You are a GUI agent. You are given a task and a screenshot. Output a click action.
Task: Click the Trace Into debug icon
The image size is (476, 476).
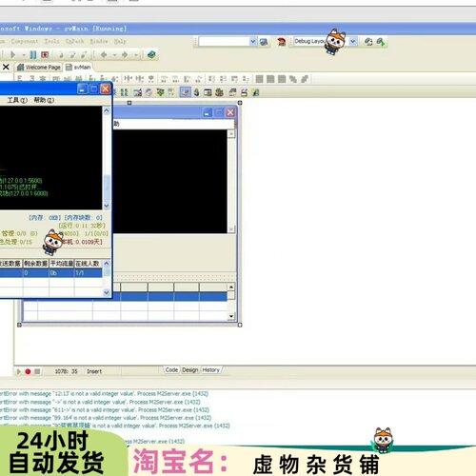[x=61, y=55]
